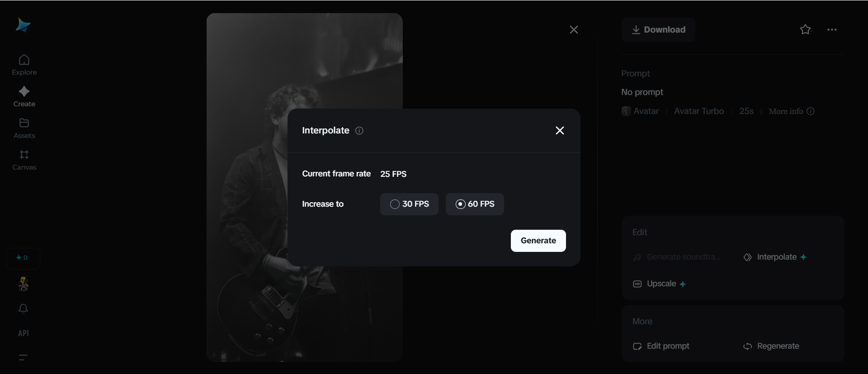Open the sidebar menu at the bottom
This screenshot has width=868, height=374.
[23, 357]
